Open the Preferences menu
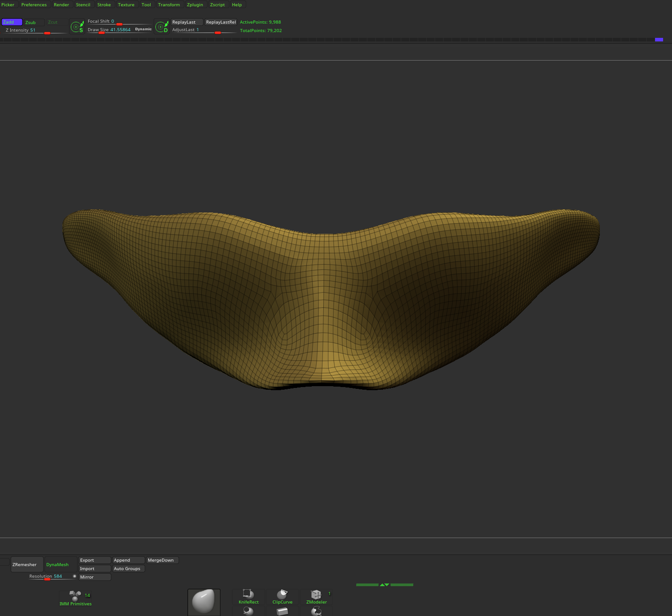The image size is (672, 616). click(x=34, y=4)
